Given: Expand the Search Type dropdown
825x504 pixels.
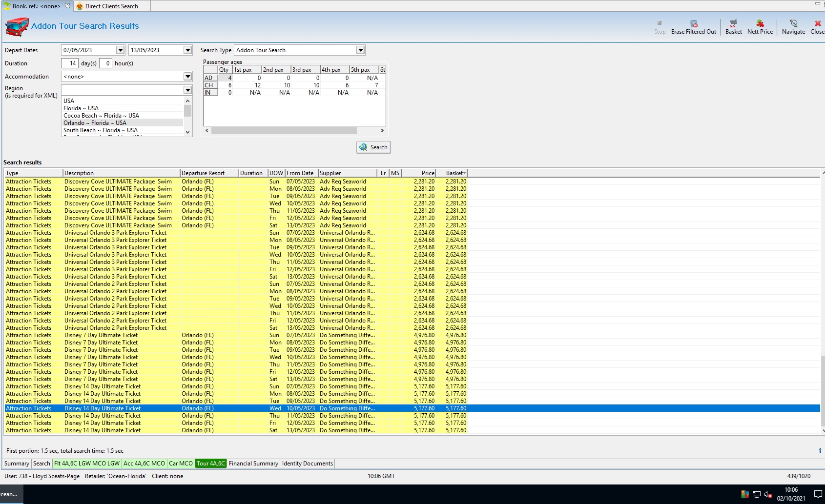Looking at the screenshot, I should pos(360,50).
